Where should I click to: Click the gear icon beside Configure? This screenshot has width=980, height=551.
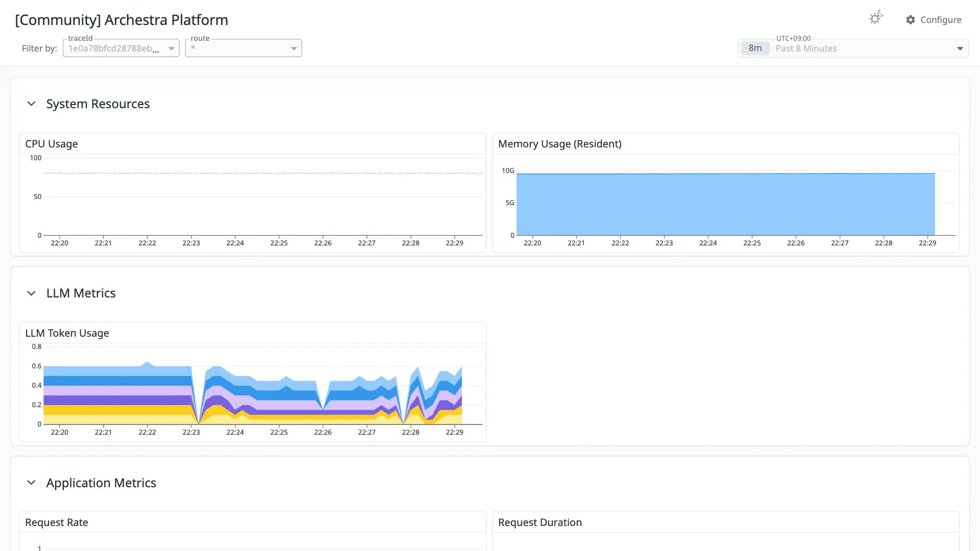click(x=911, y=19)
